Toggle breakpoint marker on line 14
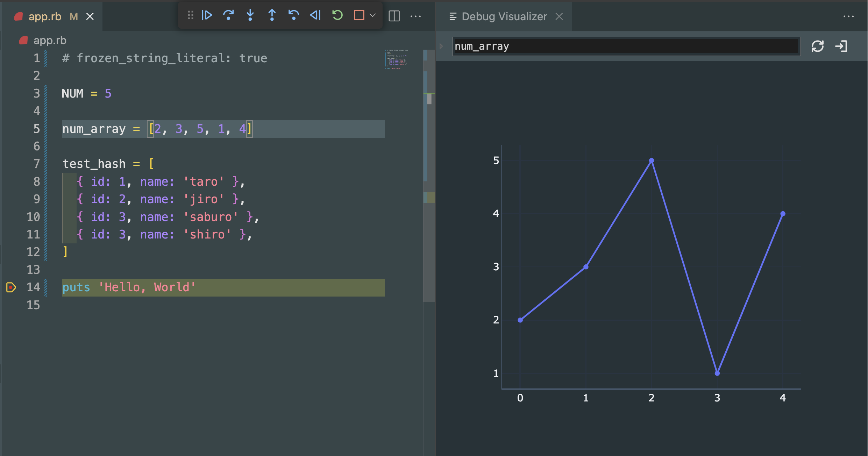Image resolution: width=868 pixels, height=456 pixels. [11, 287]
